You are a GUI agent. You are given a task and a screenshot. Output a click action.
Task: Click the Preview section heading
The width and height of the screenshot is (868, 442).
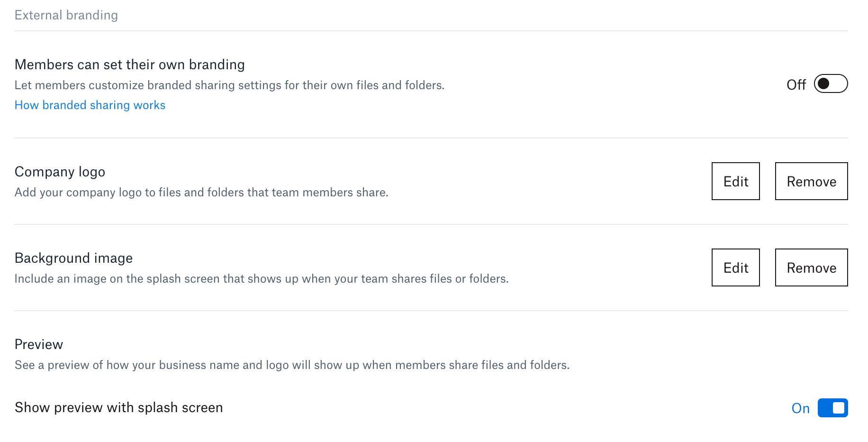pos(39,344)
